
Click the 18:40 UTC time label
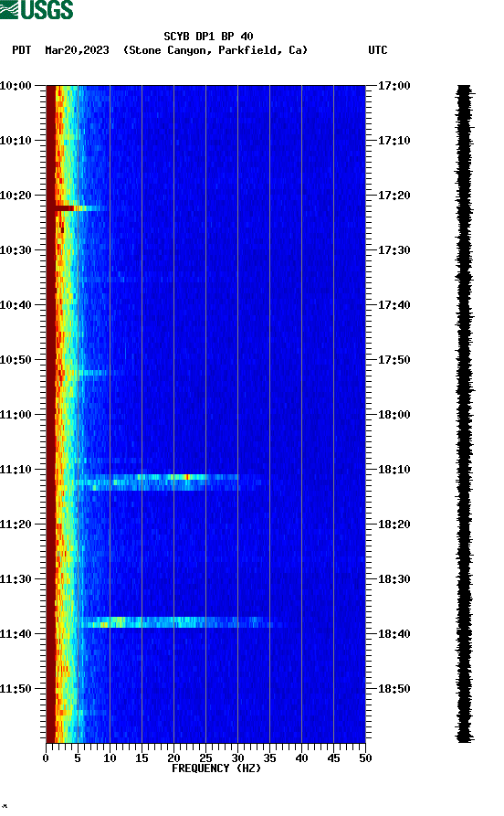pos(394,634)
